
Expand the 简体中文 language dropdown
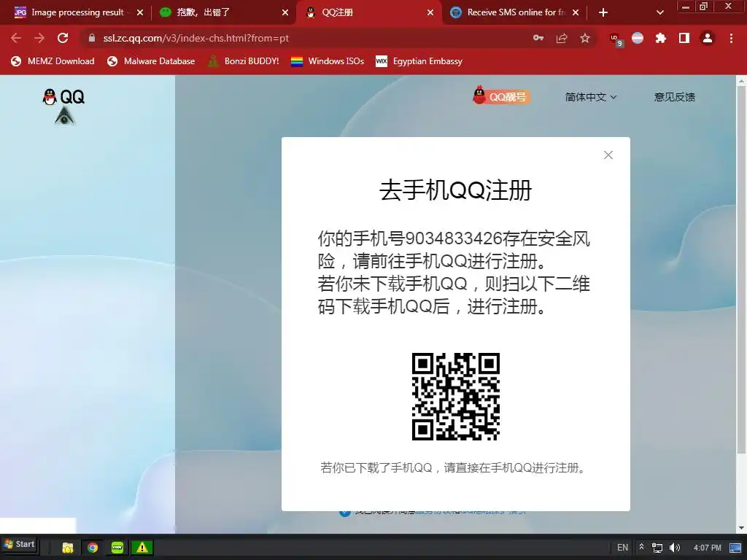click(x=591, y=97)
